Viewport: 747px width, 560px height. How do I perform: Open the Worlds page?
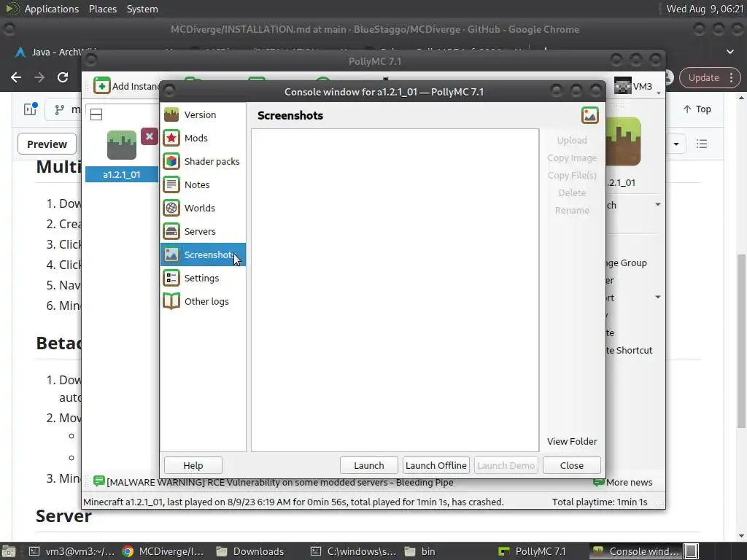[x=203, y=208]
